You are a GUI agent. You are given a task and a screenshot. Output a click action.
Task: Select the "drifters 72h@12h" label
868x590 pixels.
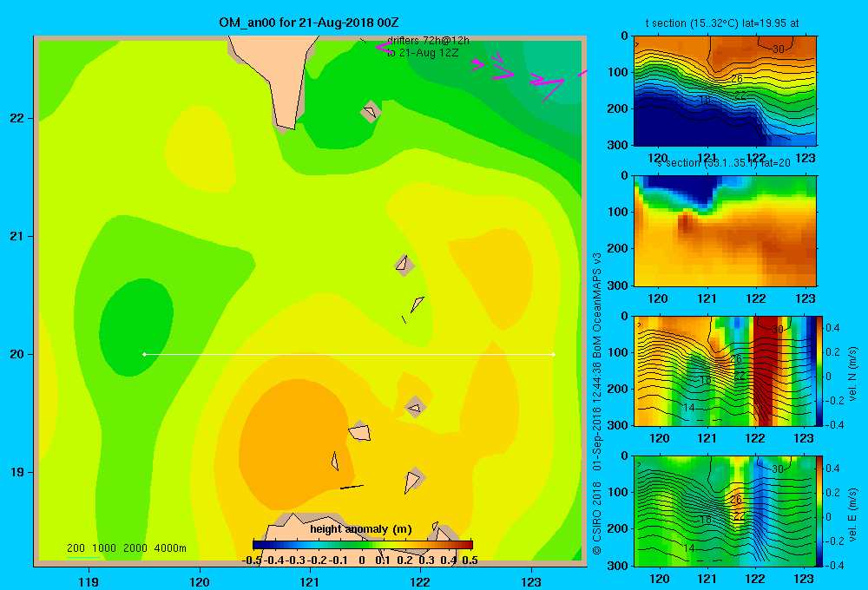tap(428, 41)
